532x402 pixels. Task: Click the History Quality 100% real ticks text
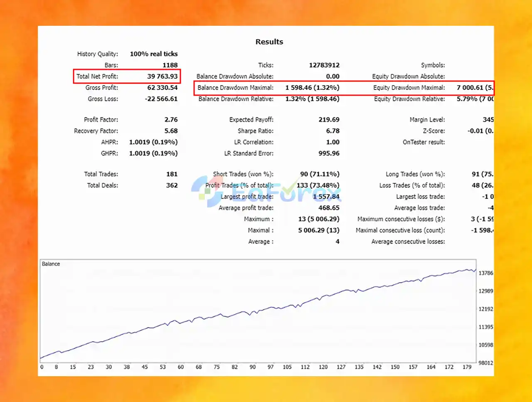154,54
